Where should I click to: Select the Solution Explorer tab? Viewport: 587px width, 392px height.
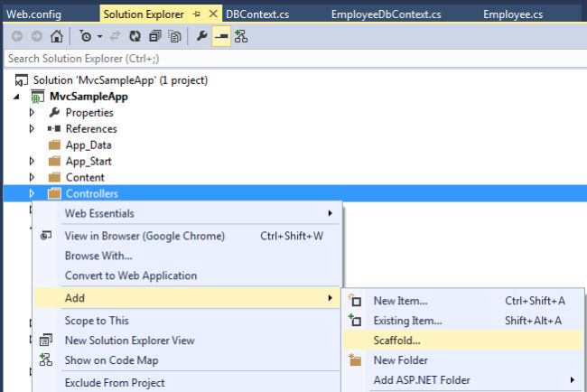144,14
